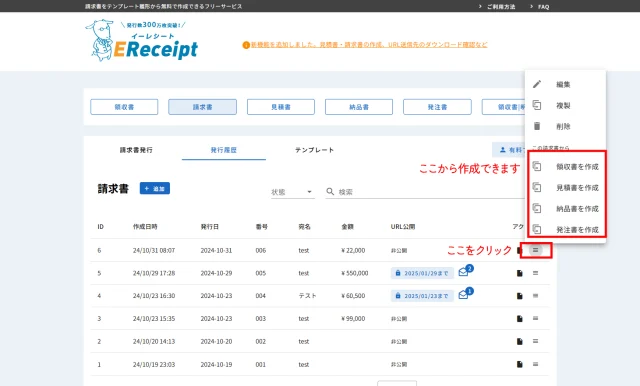Open the action menu for invoice 001
The height and width of the screenshot is (386, 640).
[x=536, y=364]
